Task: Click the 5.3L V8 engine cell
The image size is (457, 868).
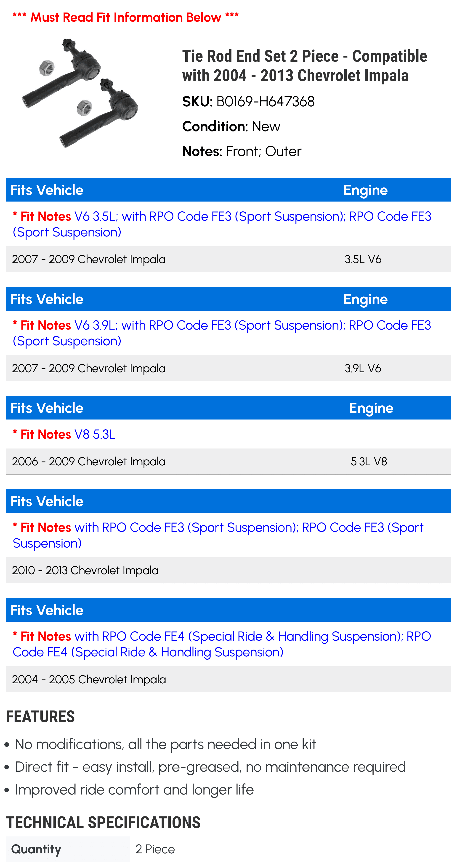Action: 369,461
